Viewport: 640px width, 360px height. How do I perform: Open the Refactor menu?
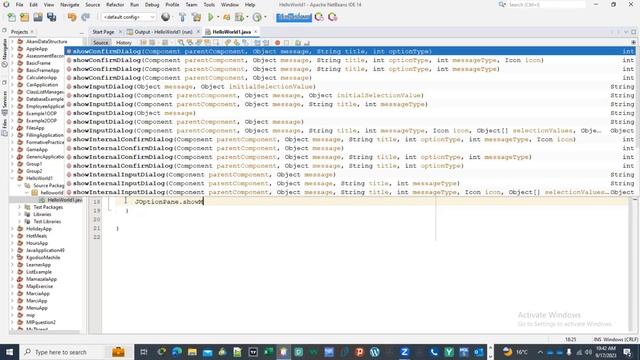115,4
